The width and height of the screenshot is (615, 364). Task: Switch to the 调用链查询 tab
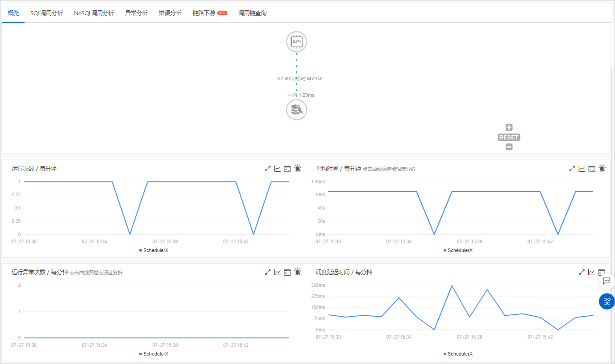point(252,13)
